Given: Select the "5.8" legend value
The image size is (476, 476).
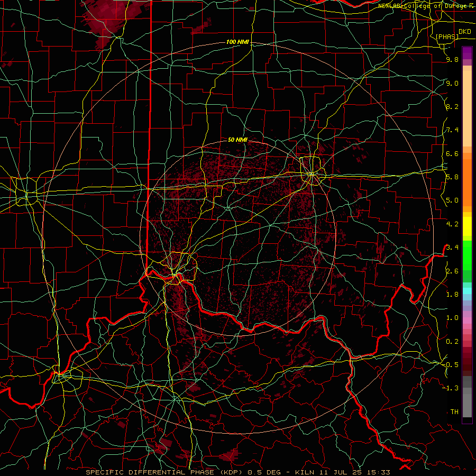Looking at the screenshot, I should coord(452,177).
